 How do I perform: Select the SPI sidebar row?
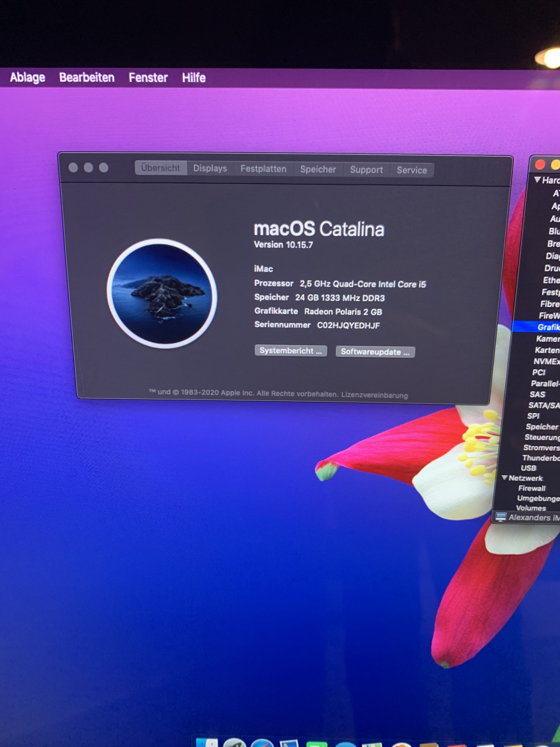533,416
